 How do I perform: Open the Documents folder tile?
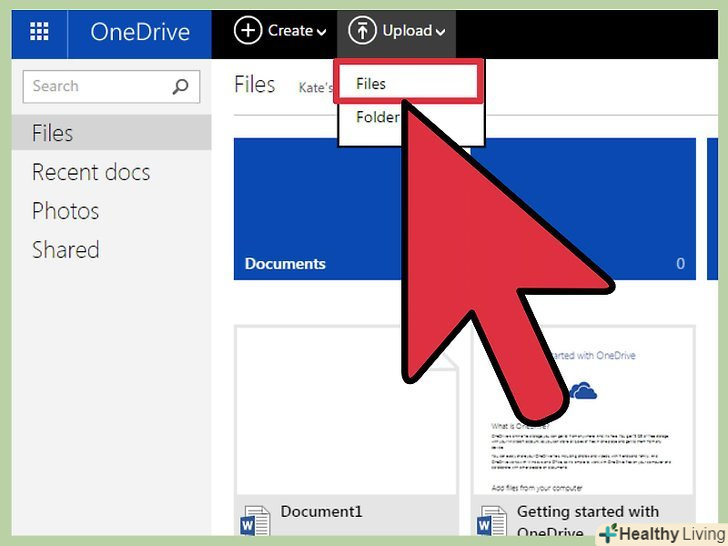click(x=318, y=209)
